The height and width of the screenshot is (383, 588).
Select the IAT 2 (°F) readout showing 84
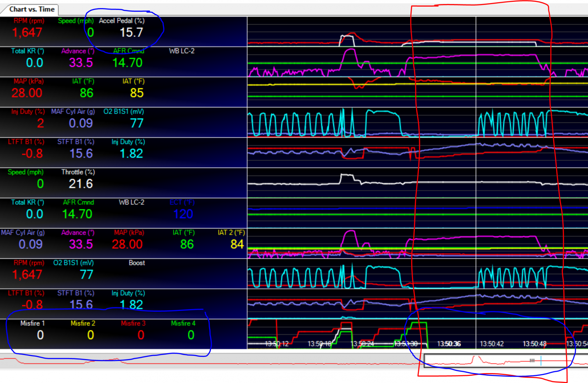pos(231,239)
